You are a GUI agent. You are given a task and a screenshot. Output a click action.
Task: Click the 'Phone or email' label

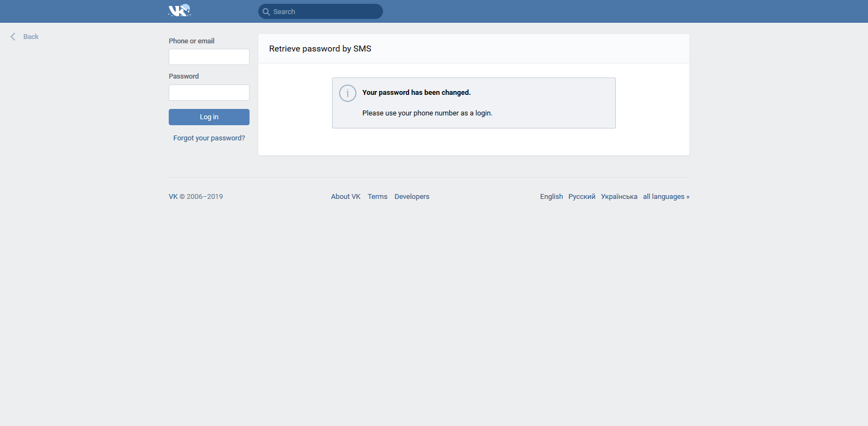[x=192, y=41]
